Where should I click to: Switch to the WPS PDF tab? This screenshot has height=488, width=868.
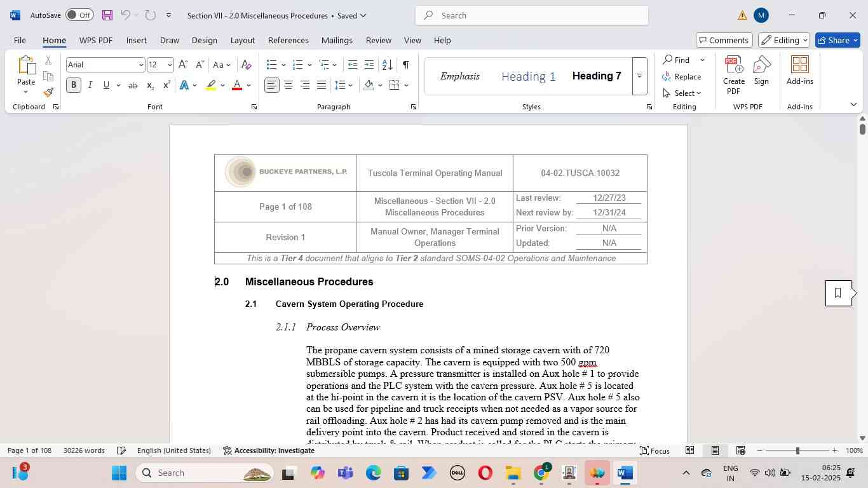(x=96, y=40)
